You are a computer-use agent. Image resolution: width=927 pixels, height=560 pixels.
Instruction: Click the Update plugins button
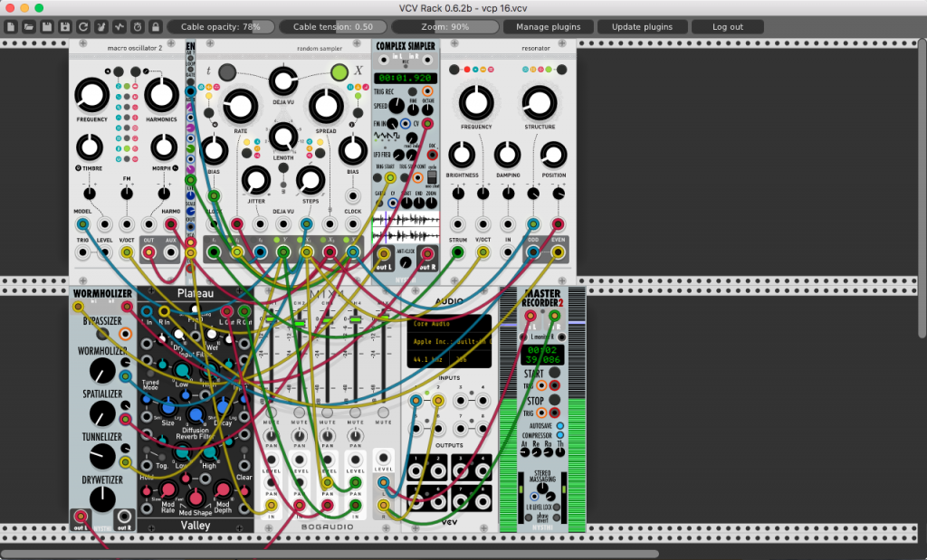point(642,26)
